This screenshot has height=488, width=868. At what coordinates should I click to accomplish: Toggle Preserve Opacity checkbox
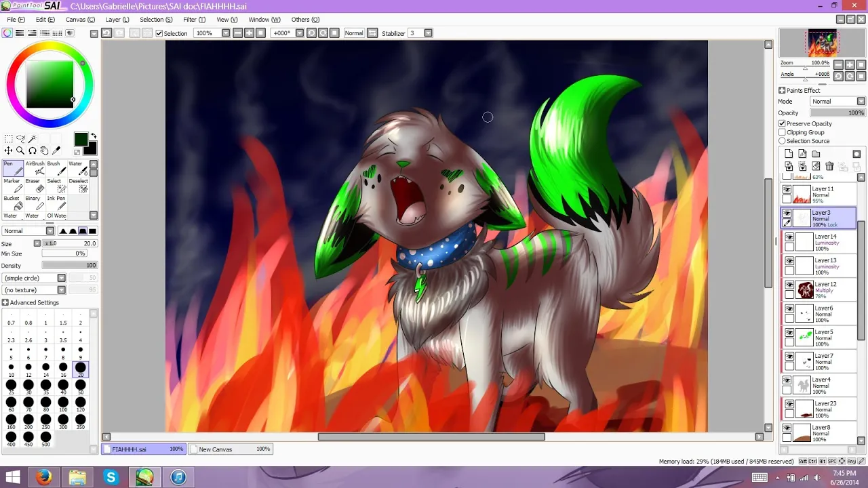[782, 123]
